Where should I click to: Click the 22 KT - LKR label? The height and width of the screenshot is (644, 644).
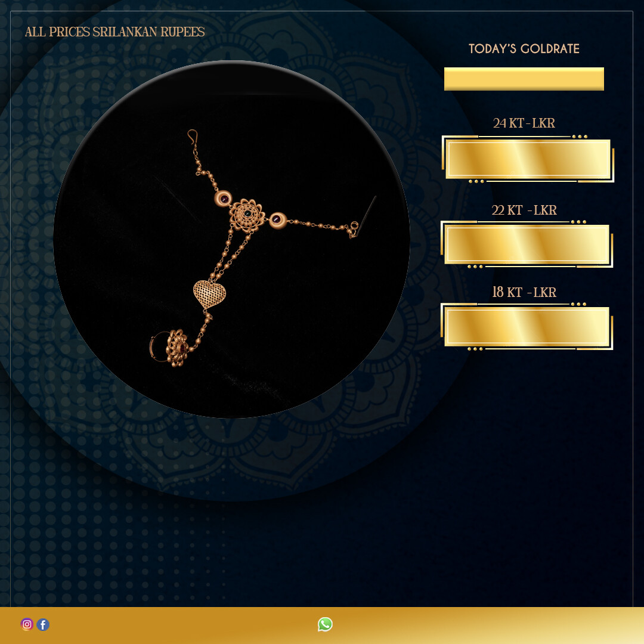pyautogui.click(x=524, y=210)
